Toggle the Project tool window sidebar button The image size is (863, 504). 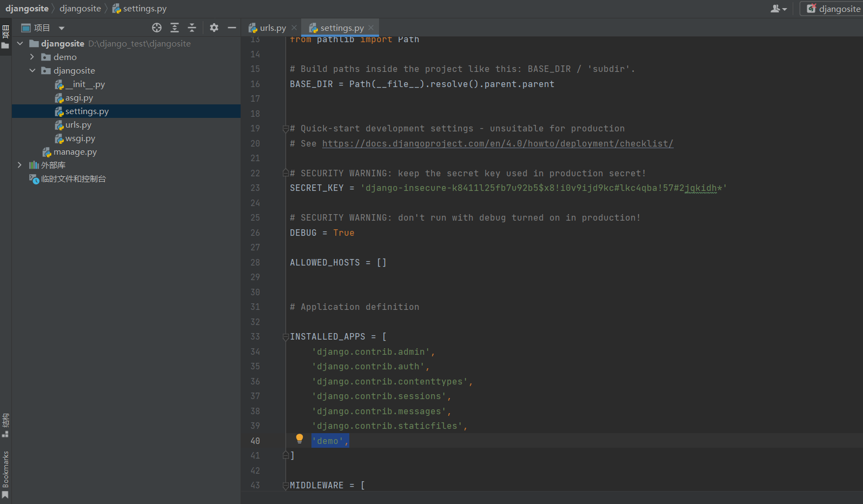tap(5, 37)
